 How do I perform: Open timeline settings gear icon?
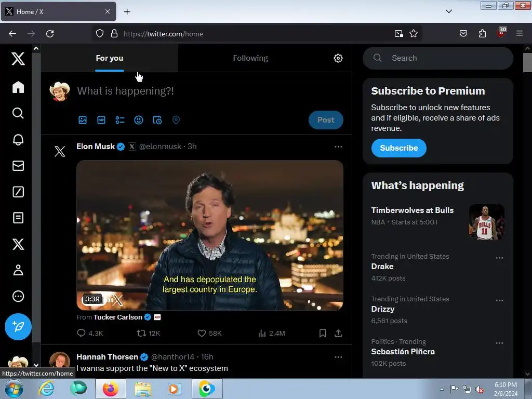click(x=338, y=58)
